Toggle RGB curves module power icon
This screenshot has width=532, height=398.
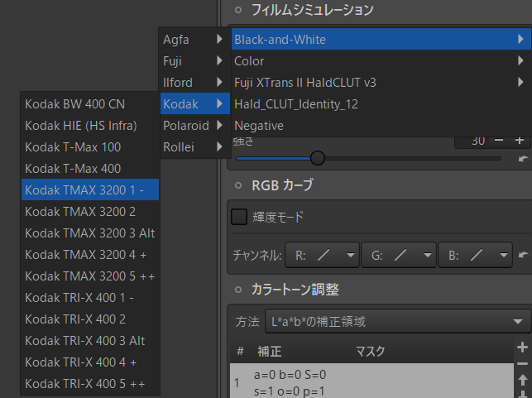point(238,185)
